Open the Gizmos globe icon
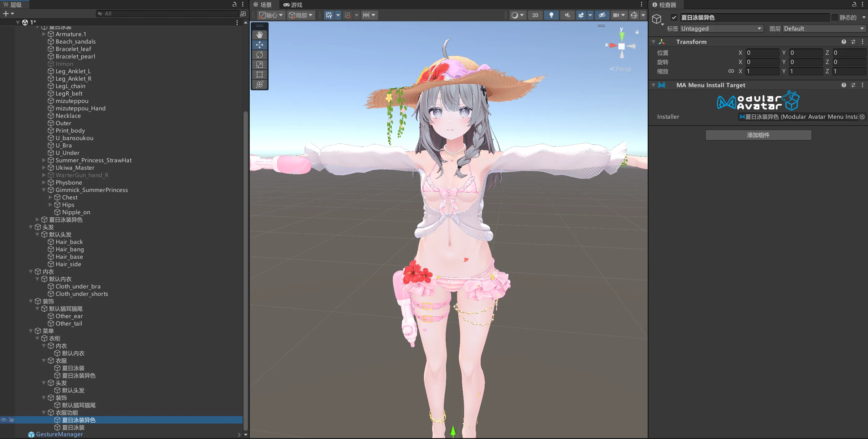The image size is (868, 439). 634,15
